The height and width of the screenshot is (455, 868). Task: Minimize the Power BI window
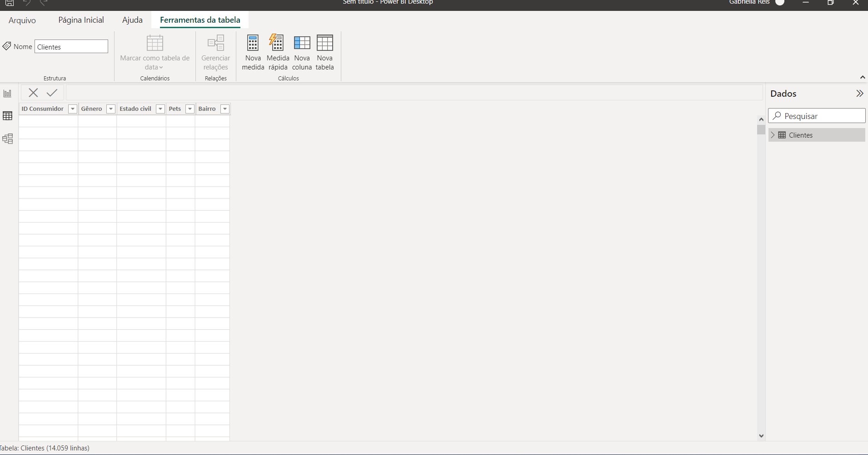coord(806,2)
